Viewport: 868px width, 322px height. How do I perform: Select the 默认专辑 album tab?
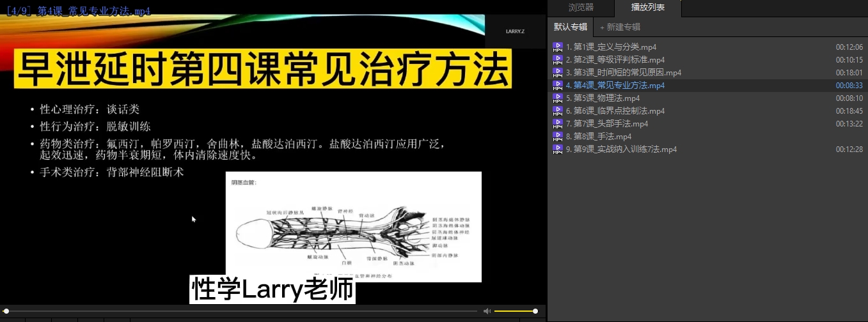point(570,27)
